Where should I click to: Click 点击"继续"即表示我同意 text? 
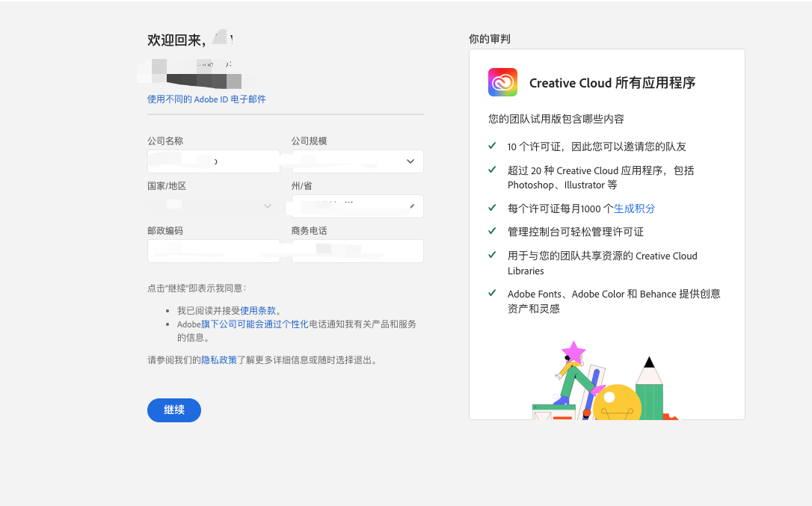[197, 289]
